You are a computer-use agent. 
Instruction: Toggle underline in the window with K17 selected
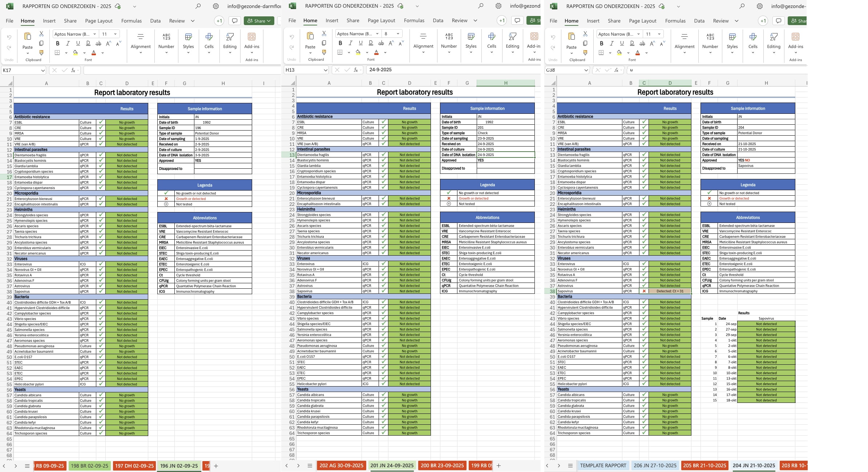click(78, 43)
